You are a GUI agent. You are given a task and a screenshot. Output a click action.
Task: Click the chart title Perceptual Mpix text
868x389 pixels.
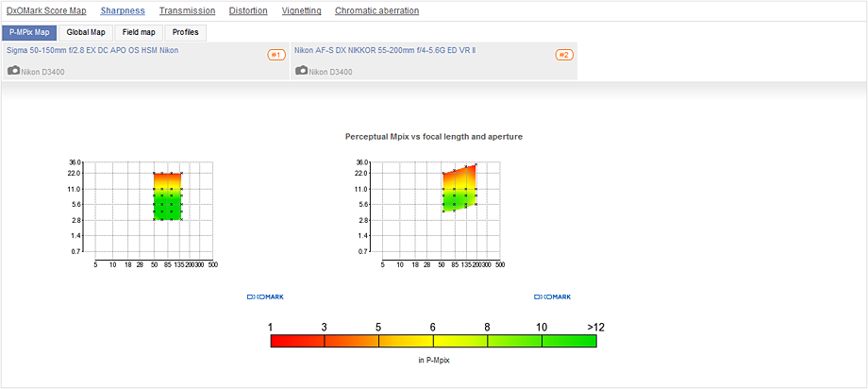coord(434,136)
